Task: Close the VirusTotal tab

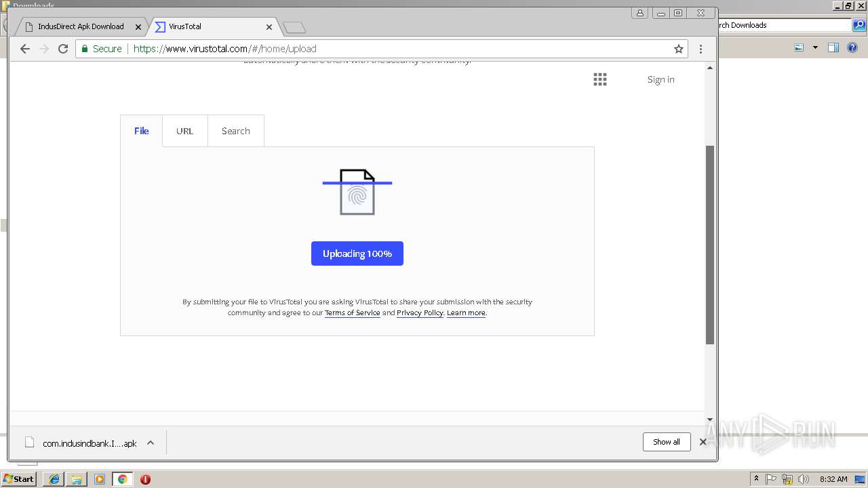Action: click(x=269, y=27)
